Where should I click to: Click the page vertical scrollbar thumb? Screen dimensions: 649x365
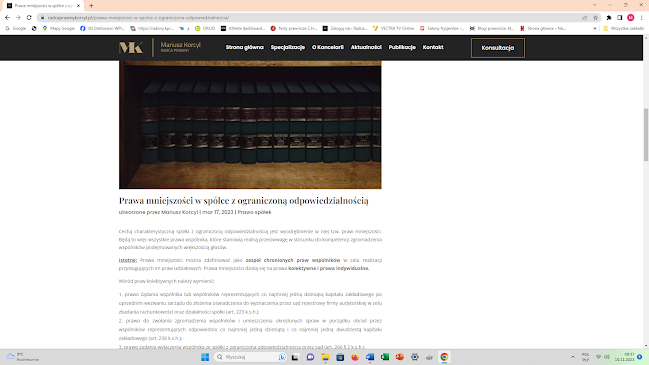coord(646,134)
